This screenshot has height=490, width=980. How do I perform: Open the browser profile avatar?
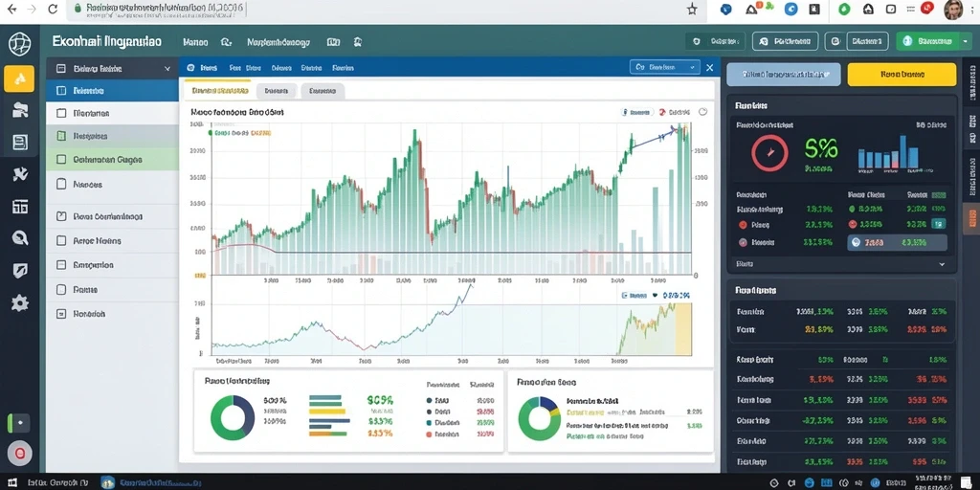pos(954,10)
